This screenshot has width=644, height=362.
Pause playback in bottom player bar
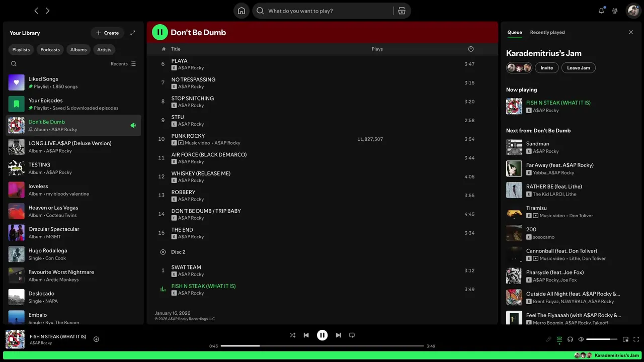[322, 335]
